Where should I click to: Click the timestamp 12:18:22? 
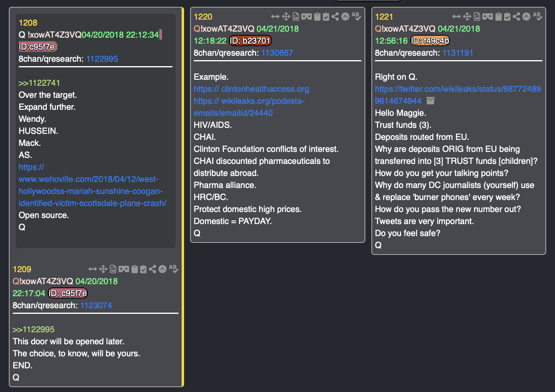click(210, 41)
